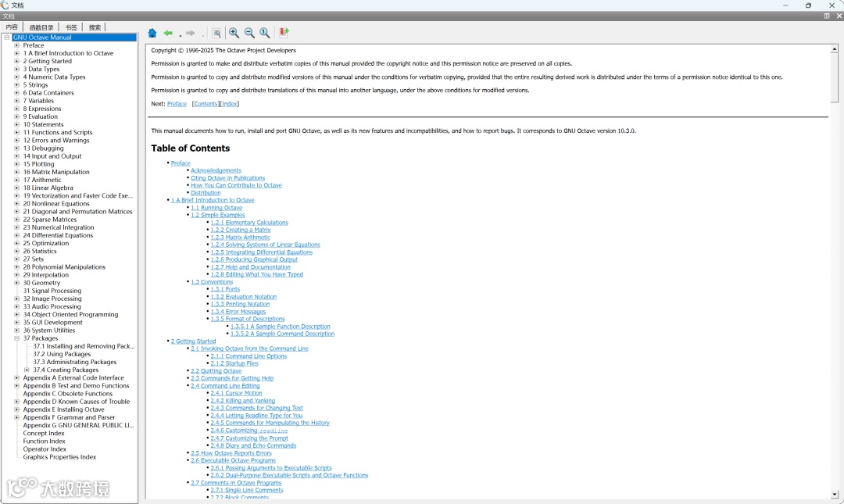This screenshot has height=504, width=844.
Task: Expand 2 Getting Started tree node
Action: click(x=16, y=62)
